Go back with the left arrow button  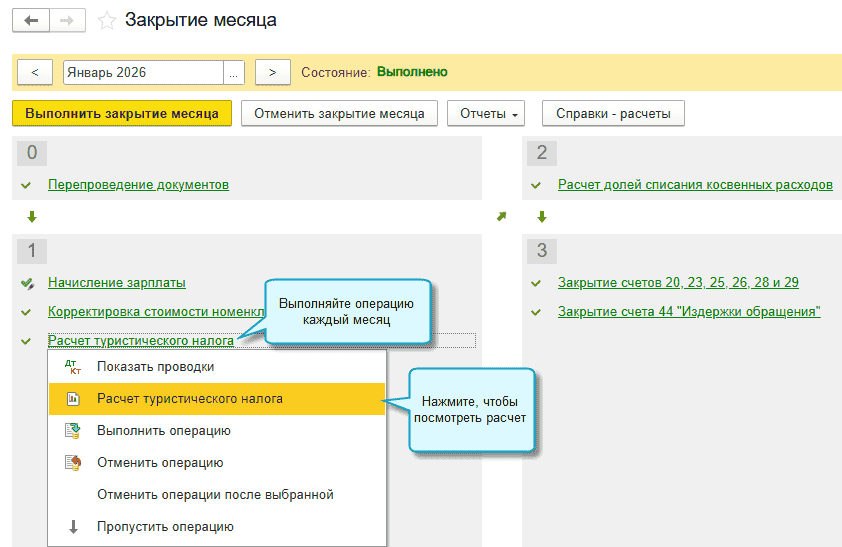click(31, 20)
